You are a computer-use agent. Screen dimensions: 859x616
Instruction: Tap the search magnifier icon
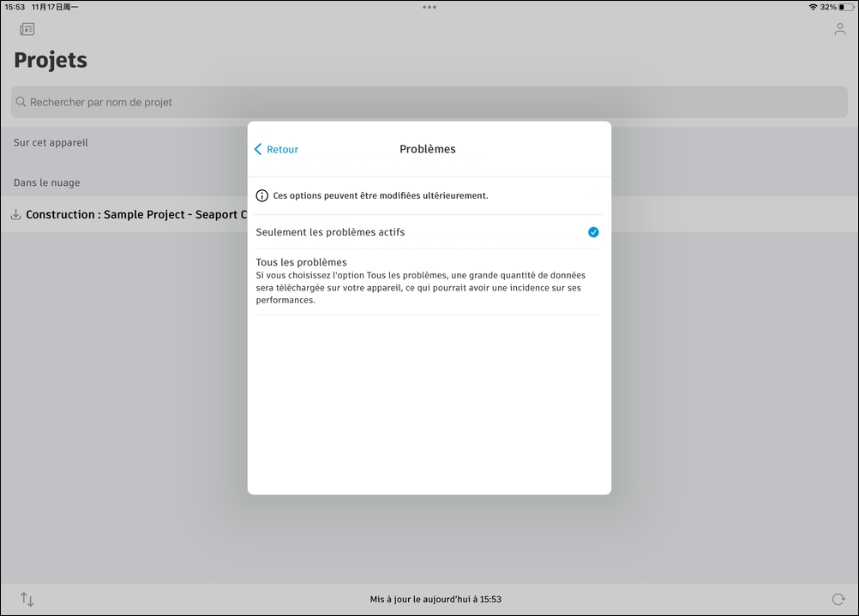(21, 102)
